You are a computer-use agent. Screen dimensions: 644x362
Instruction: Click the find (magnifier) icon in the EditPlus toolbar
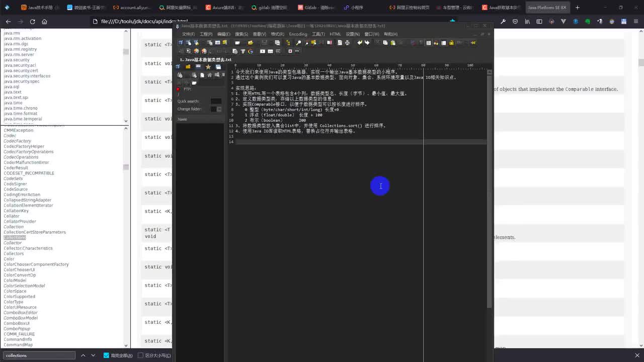click(x=298, y=43)
